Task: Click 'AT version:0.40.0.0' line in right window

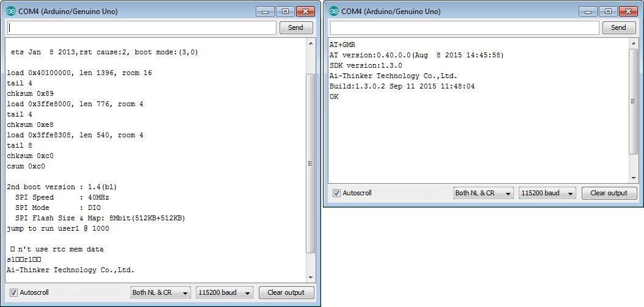Action: click(416, 55)
